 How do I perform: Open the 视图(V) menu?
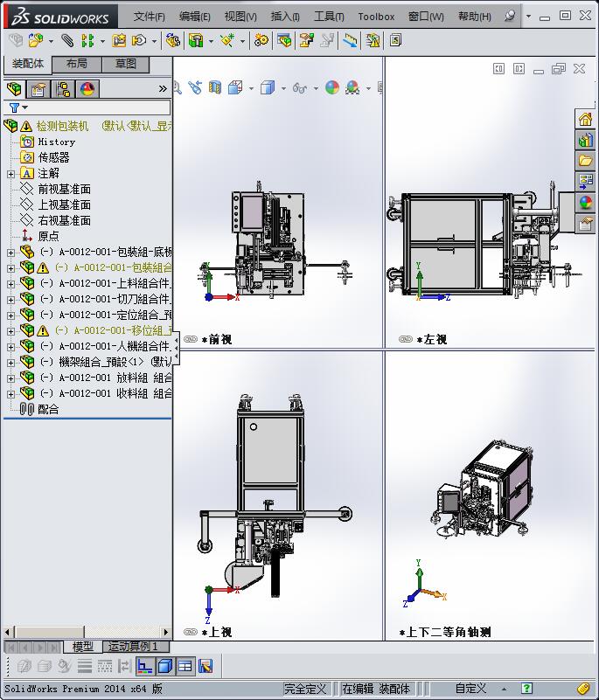240,17
